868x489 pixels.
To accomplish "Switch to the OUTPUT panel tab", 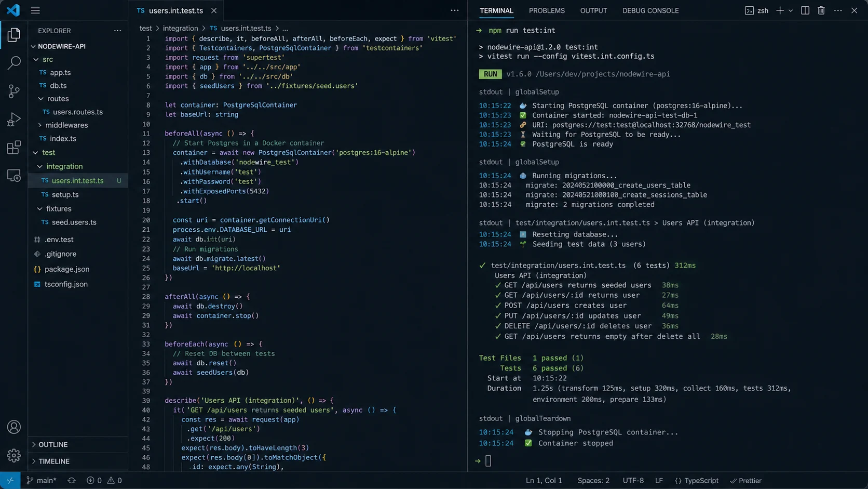I will (x=593, y=10).
